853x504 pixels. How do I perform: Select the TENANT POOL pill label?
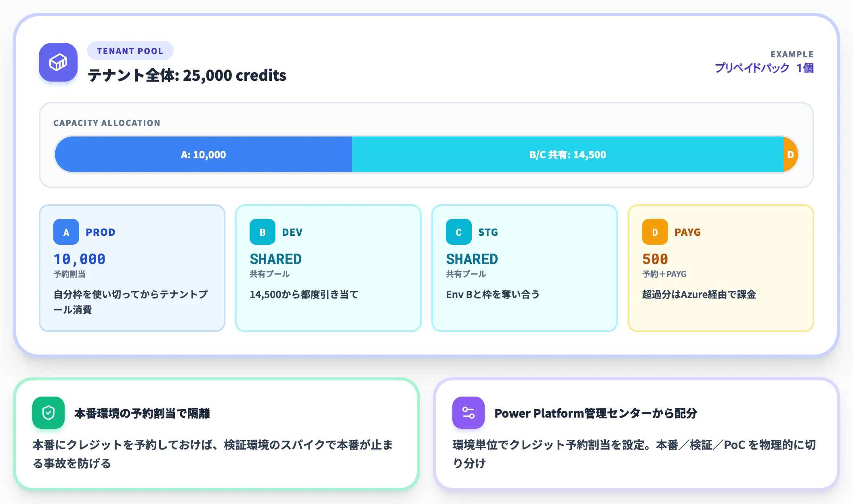tap(130, 51)
